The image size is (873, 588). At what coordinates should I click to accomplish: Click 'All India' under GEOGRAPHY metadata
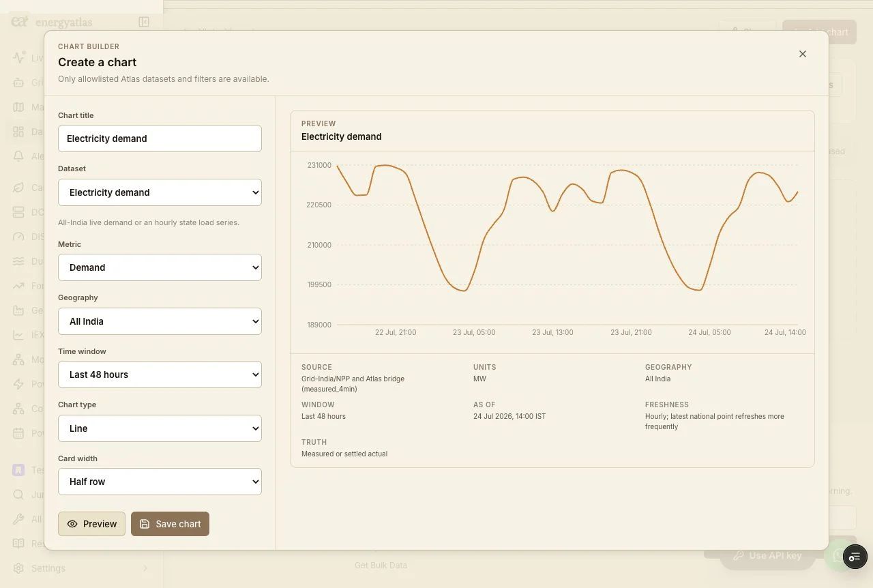coord(657,379)
